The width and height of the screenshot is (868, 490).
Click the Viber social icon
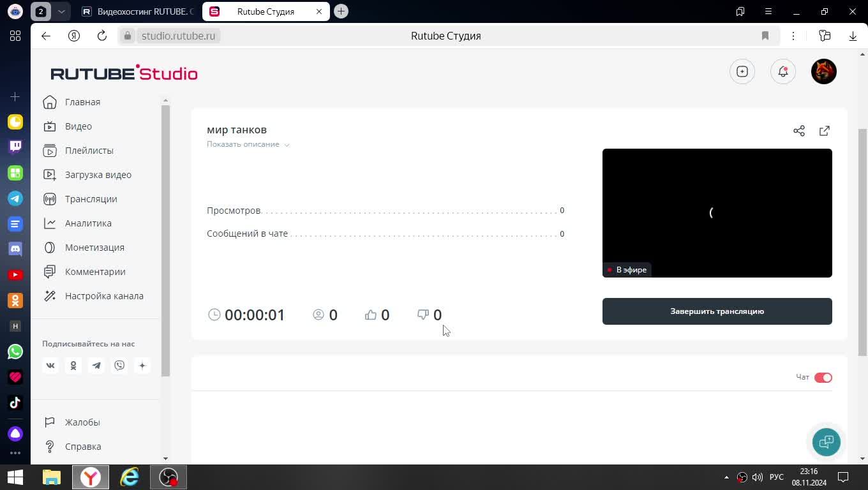point(119,366)
